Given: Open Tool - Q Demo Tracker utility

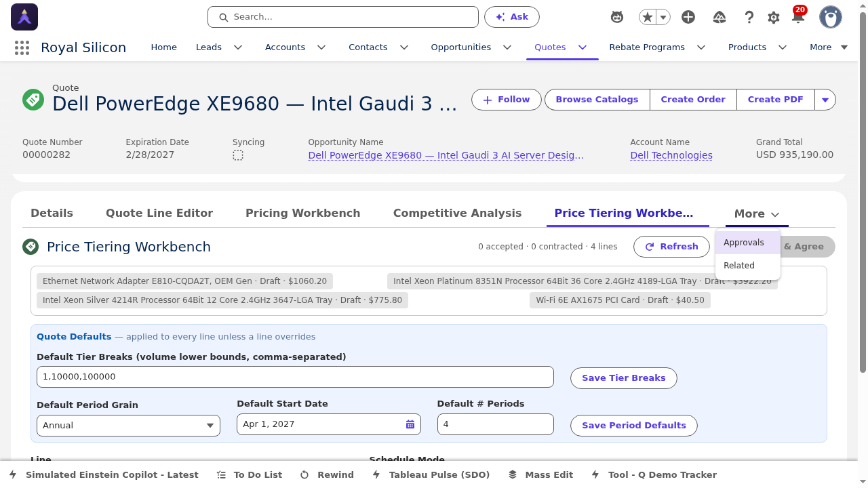Looking at the screenshot, I should pos(654,474).
